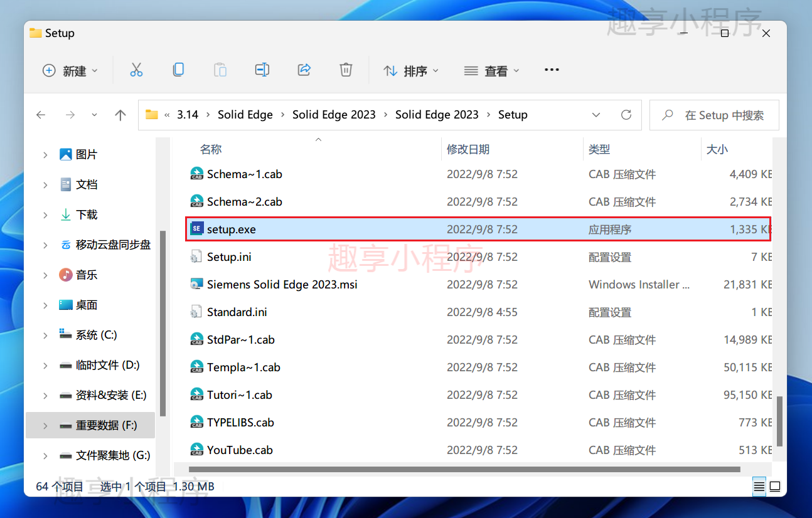This screenshot has width=812, height=518.
Task: Refresh the current folder view
Action: [x=626, y=115]
